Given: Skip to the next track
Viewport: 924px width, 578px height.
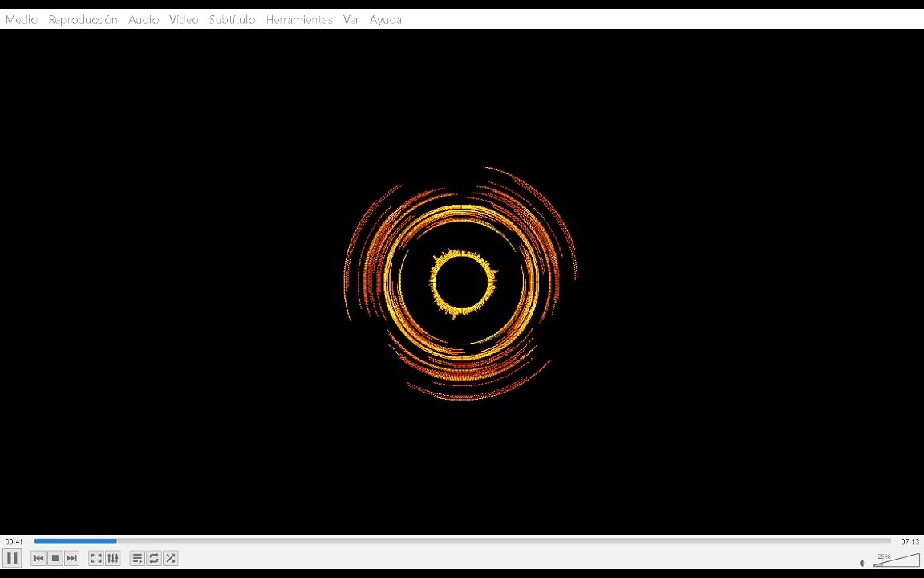Looking at the screenshot, I should (x=71, y=558).
